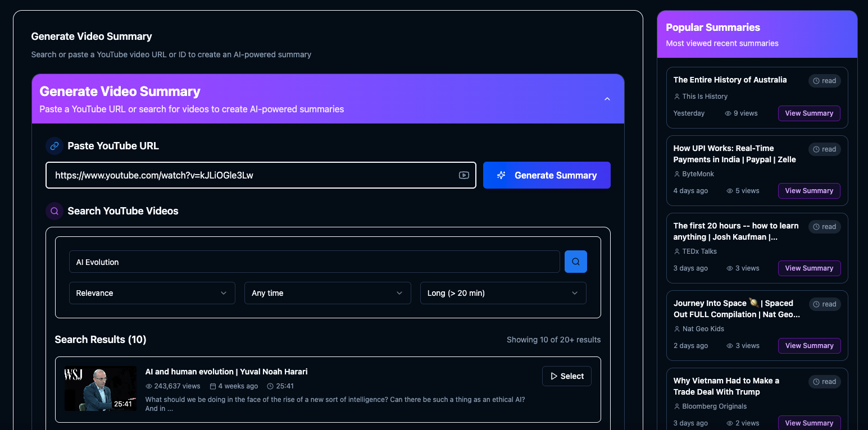This screenshot has width=868, height=430.
Task: Click the eye icon beside 9 views
Action: [x=728, y=113]
